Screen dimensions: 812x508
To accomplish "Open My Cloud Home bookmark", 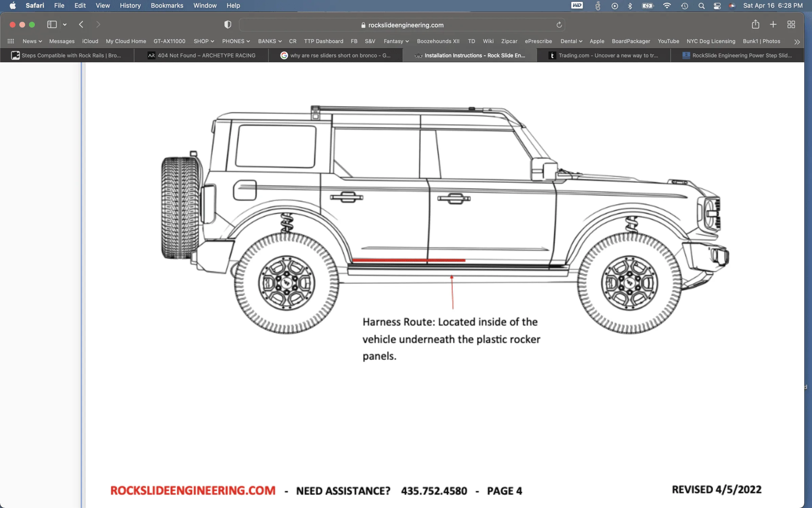I will pyautogui.click(x=126, y=41).
